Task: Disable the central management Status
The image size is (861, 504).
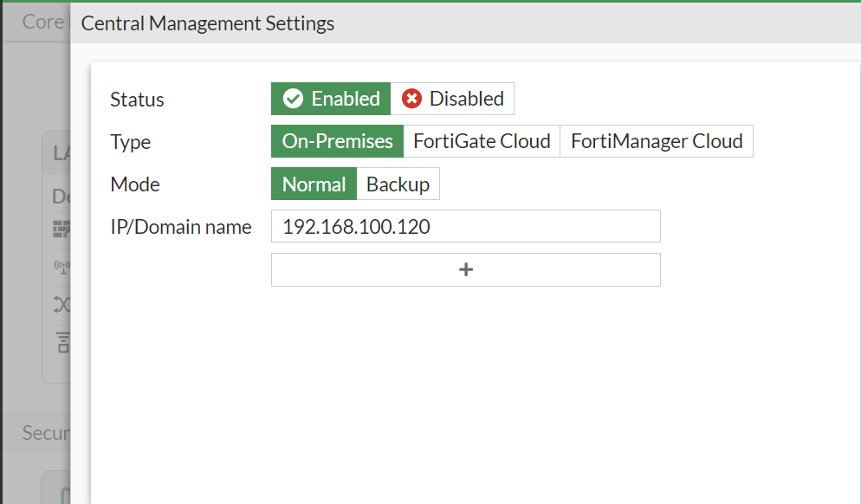Action: (x=452, y=98)
